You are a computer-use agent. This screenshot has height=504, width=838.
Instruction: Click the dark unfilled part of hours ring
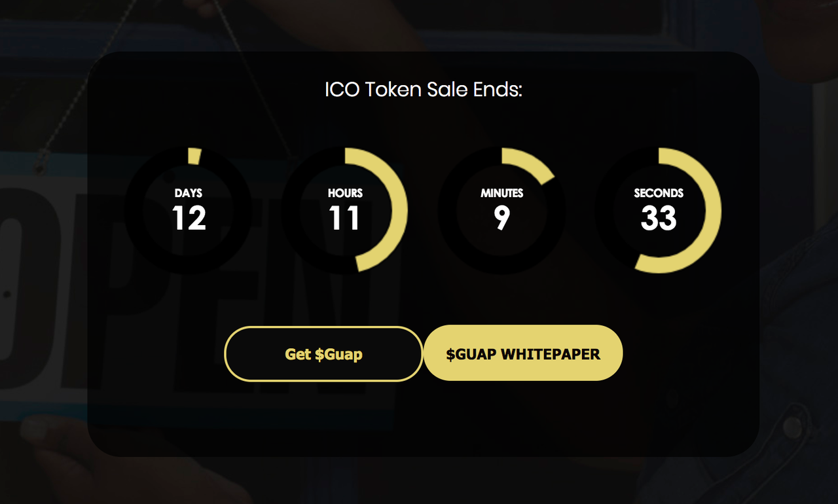click(291, 211)
